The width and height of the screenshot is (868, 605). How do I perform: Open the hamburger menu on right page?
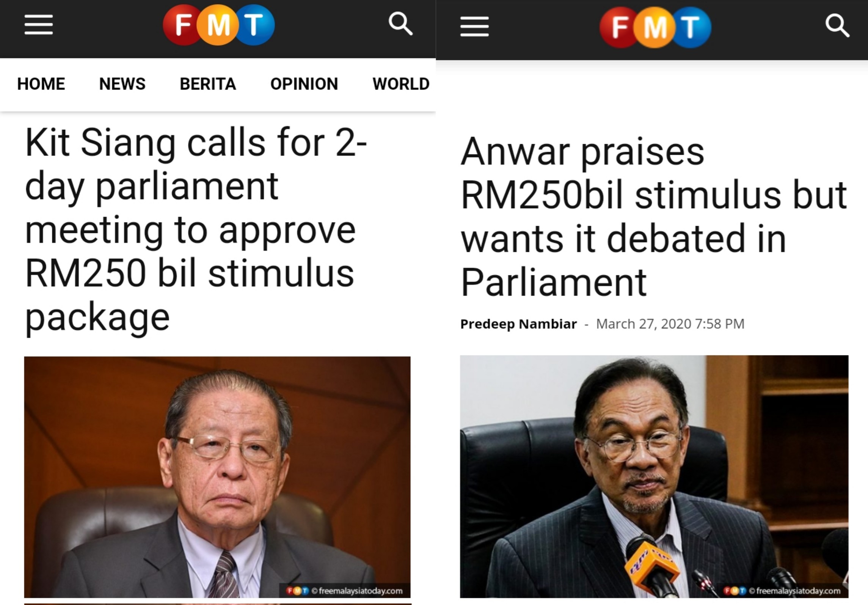[x=474, y=27]
